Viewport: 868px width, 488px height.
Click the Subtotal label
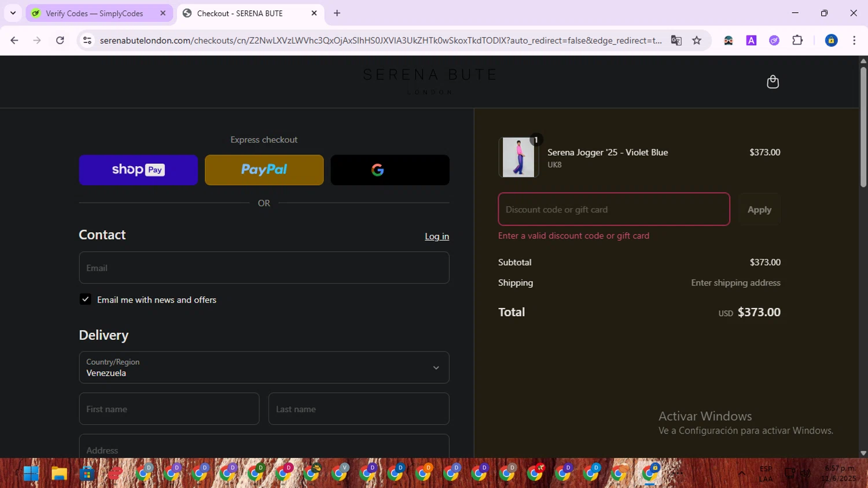click(x=515, y=262)
